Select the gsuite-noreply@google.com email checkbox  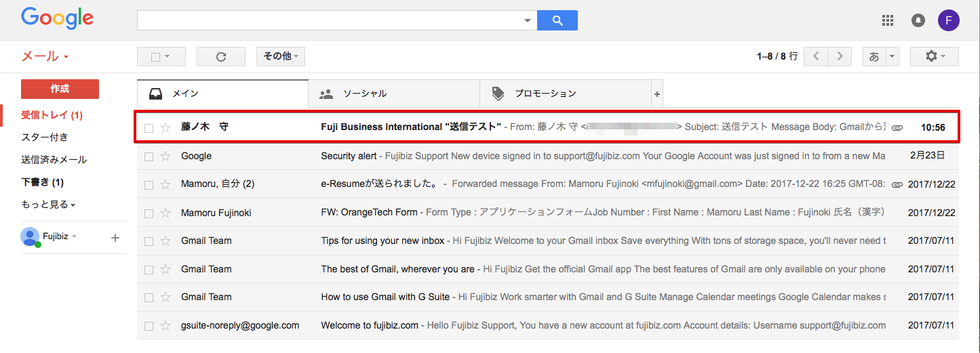pos(149,326)
